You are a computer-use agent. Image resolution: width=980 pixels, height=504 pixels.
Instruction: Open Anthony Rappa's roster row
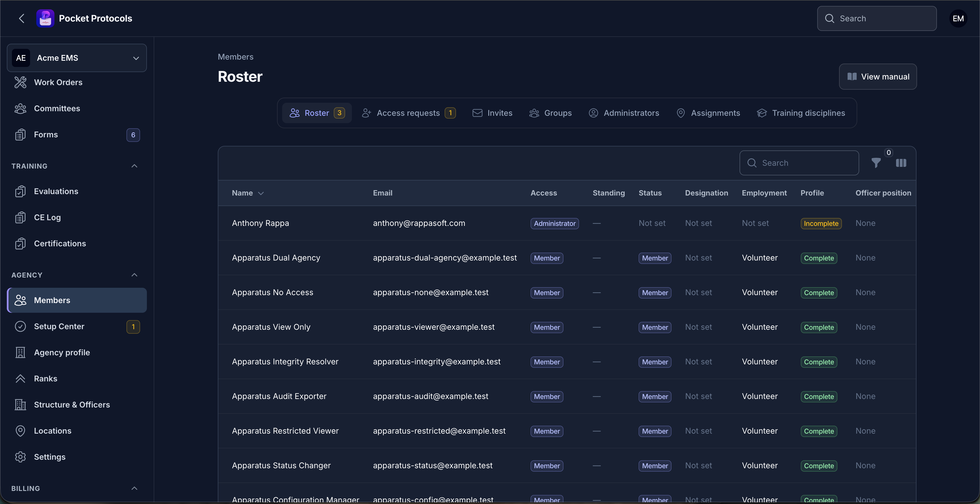point(567,223)
